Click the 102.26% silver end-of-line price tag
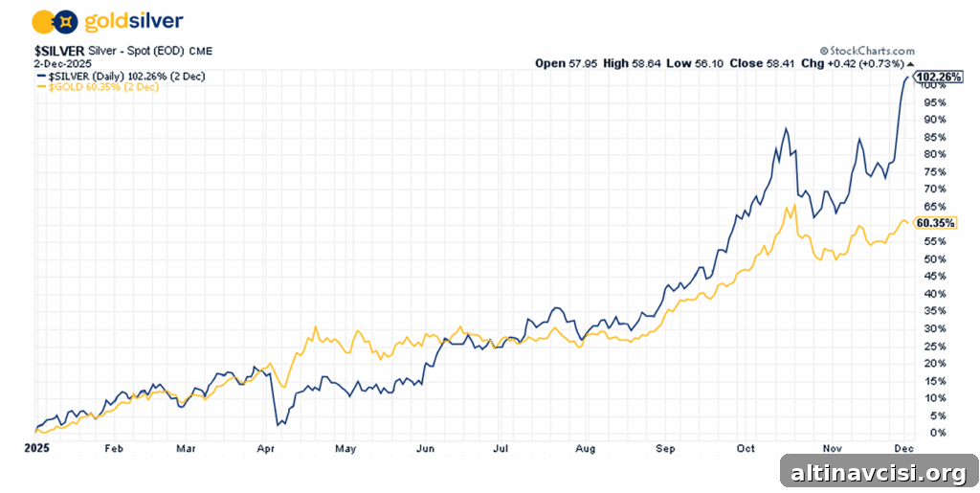The height and width of the screenshot is (493, 980). click(938, 77)
